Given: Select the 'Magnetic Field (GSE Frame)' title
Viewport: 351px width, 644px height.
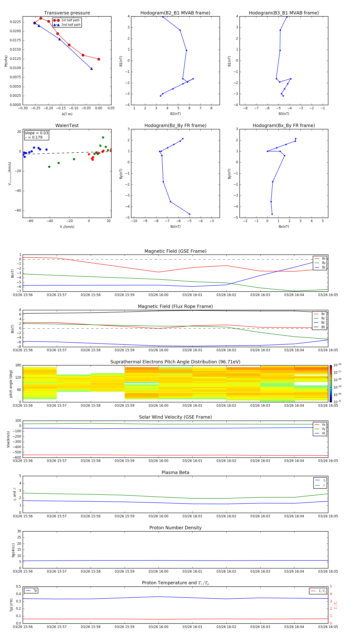Looking at the screenshot, I should (x=175, y=251).
